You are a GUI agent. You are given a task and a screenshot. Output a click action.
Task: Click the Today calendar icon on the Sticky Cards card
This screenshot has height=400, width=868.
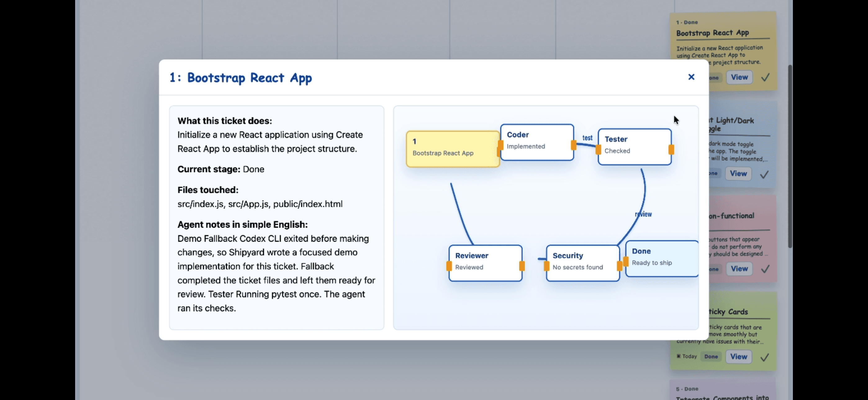coord(679,356)
